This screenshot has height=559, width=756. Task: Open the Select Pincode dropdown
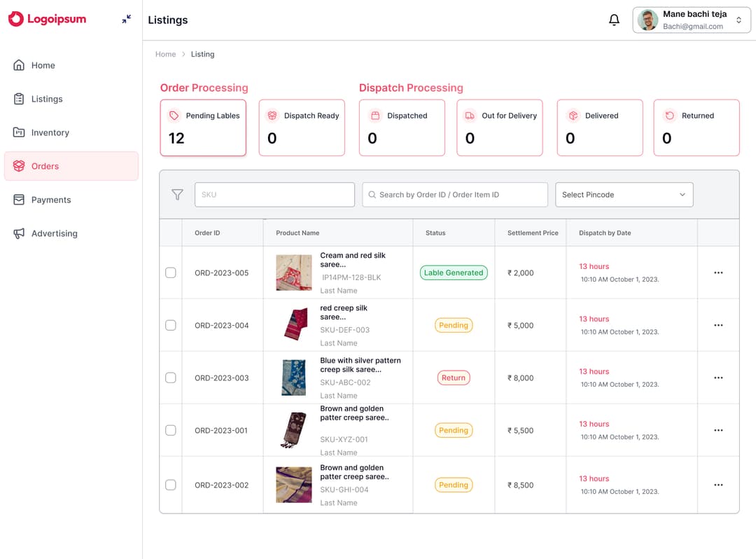[623, 194]
